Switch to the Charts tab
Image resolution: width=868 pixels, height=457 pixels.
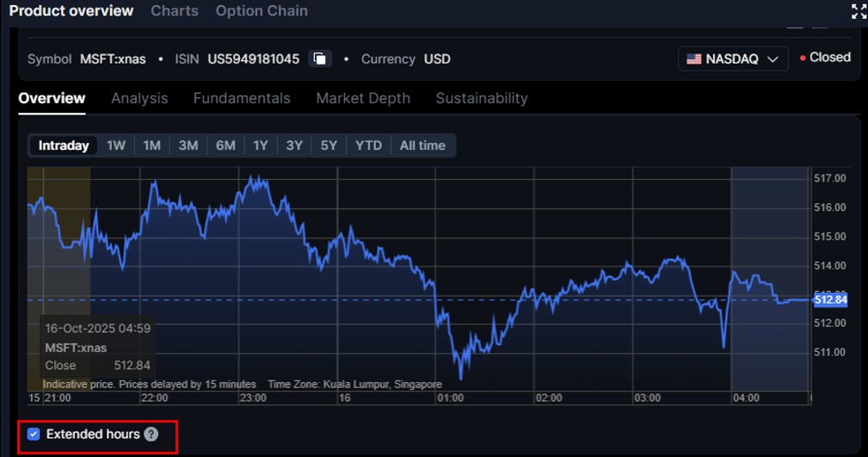tap(174, 11)
